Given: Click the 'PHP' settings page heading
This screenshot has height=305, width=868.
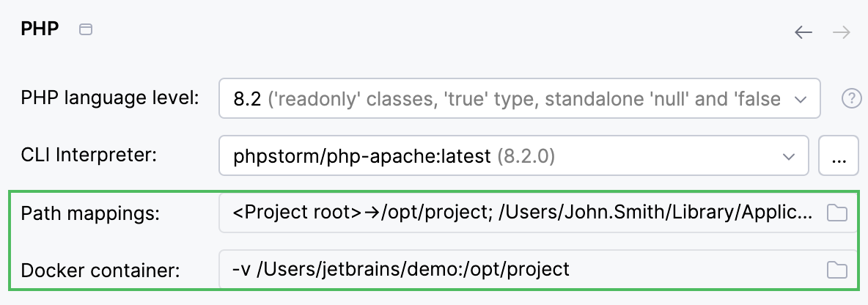Looking at the screenshot, I should coord(40,30).
